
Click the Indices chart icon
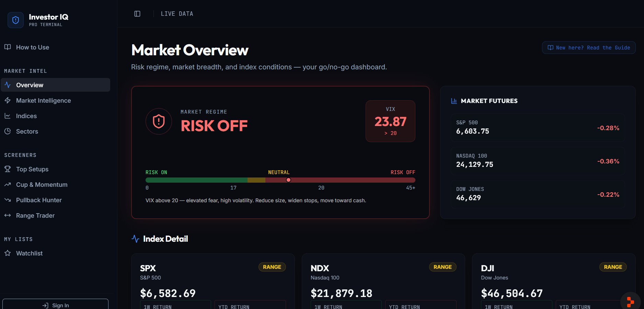pos(8,116)
